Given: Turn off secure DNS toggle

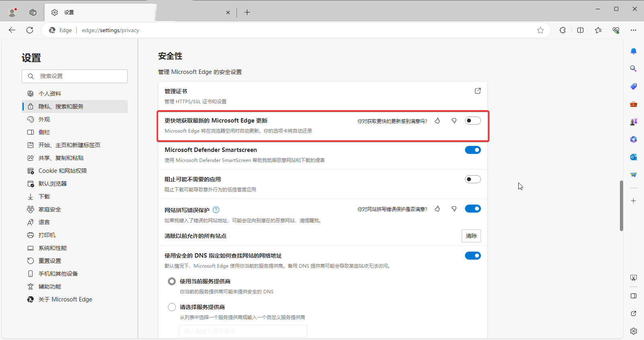Looking at the screenshot, I should 473,256.
